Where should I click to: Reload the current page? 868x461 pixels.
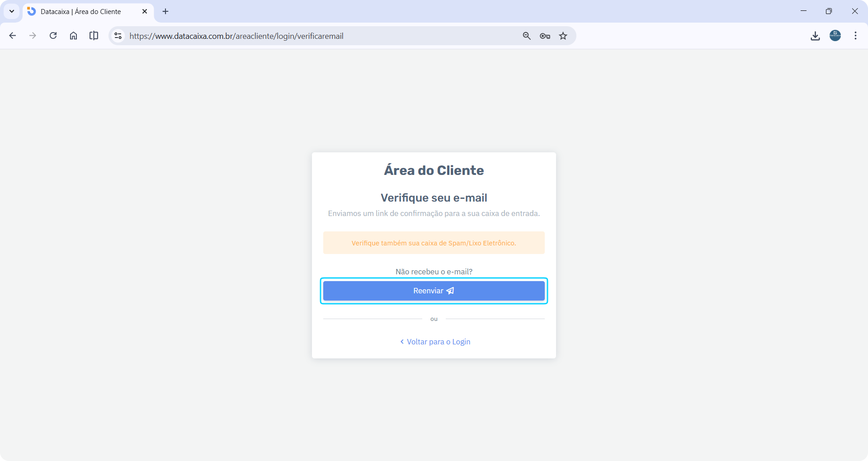[53, 36]
